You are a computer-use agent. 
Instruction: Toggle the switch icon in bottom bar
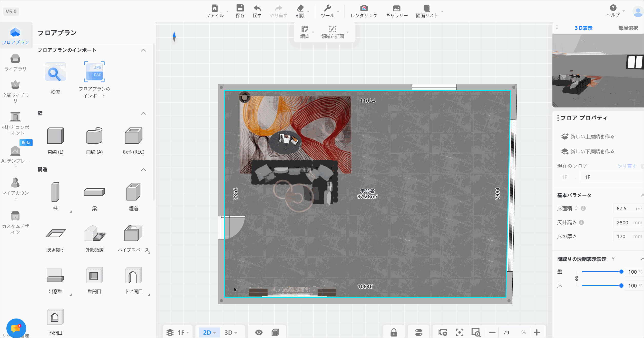(418, 333)
